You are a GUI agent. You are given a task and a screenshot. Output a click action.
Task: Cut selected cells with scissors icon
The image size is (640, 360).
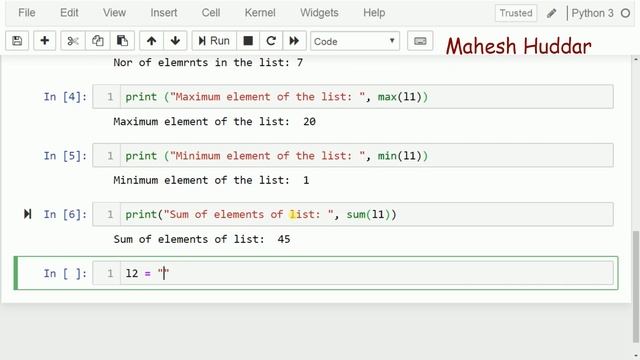[x=73, y=41]
